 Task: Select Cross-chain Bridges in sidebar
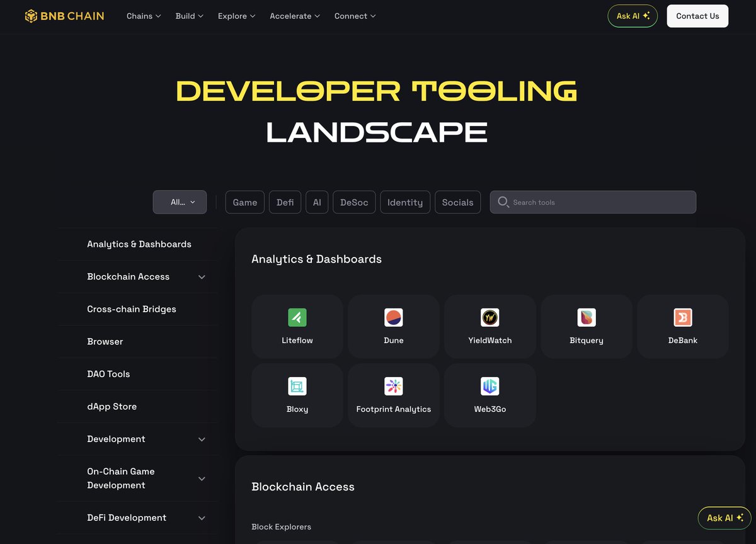pos(132,309)
